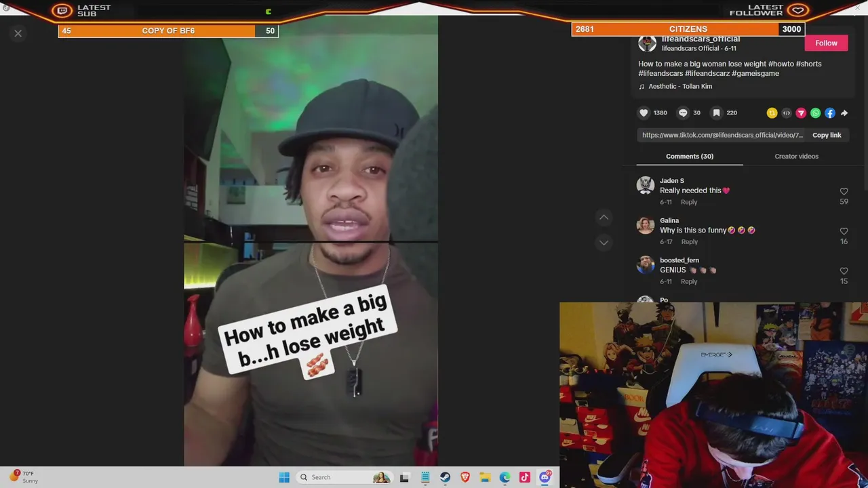
Task: Share to Facebook
Action: (x=830, y=113)
